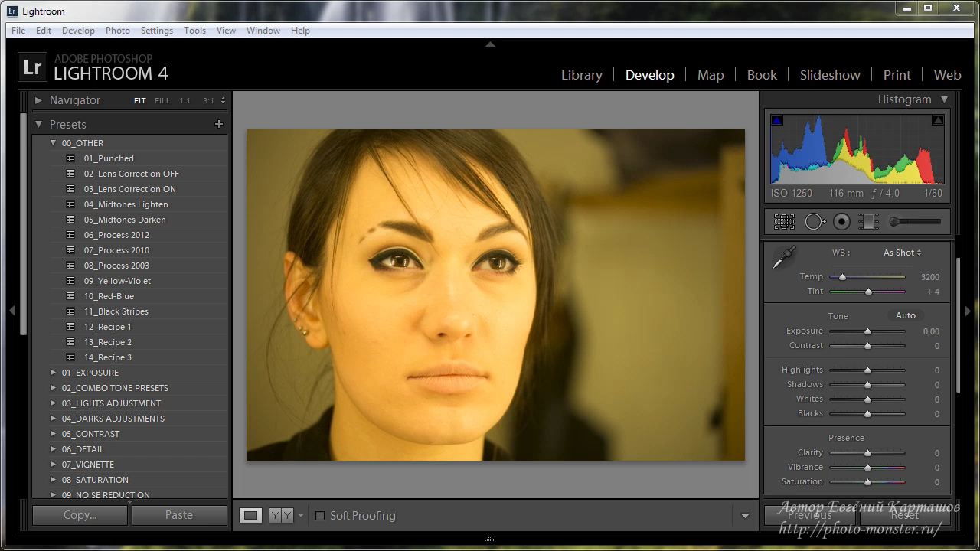The image size is (980, 551).
Task: Select the Graduated Filter tool
Action: click(868, 222)
